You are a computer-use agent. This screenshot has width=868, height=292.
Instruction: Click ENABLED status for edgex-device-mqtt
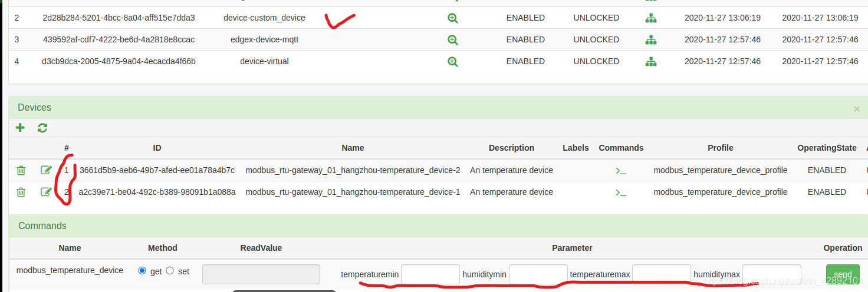pyautogui.click(x=525, y=39)
